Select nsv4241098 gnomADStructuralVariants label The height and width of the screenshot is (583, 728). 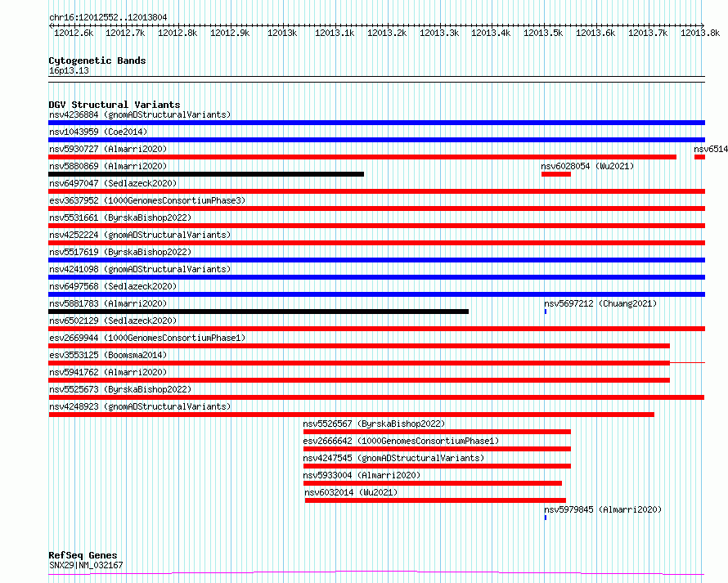(x=140, y=269)
